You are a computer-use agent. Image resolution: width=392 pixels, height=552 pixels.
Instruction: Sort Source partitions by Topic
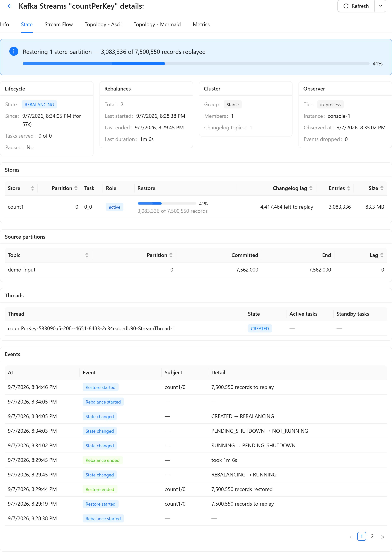coord(87,255)
